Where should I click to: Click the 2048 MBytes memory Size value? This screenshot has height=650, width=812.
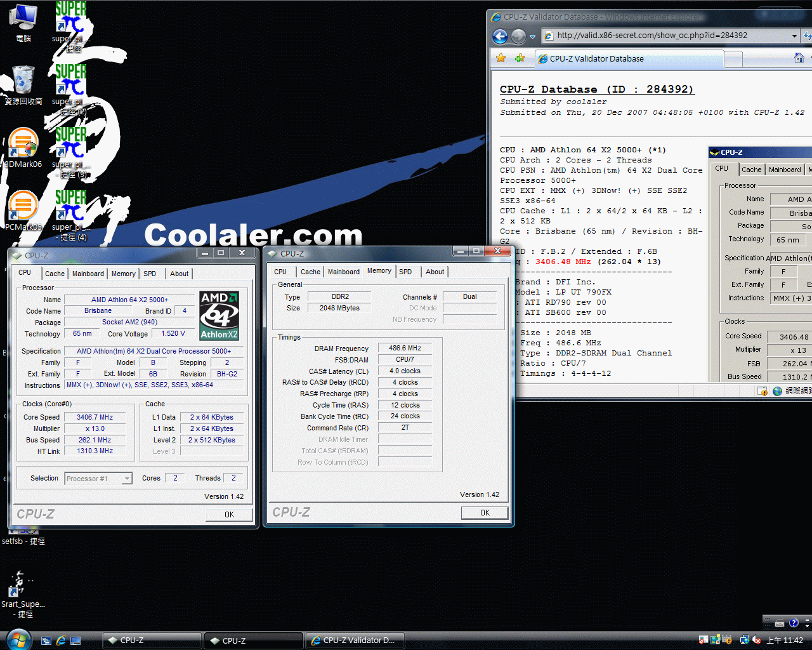[x=339, y=308]
